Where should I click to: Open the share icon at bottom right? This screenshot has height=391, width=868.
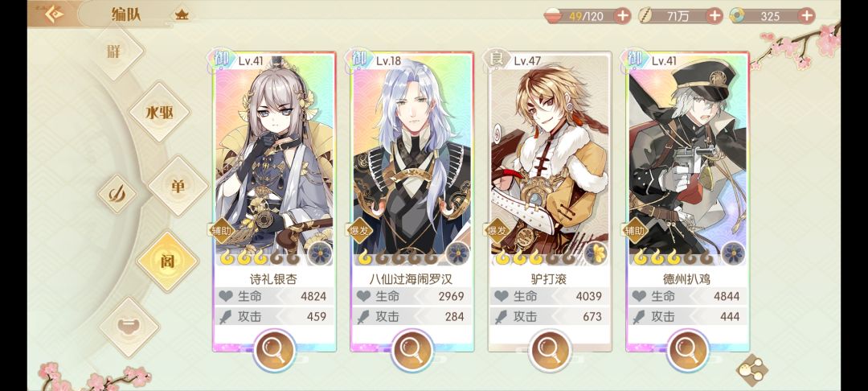751,369
